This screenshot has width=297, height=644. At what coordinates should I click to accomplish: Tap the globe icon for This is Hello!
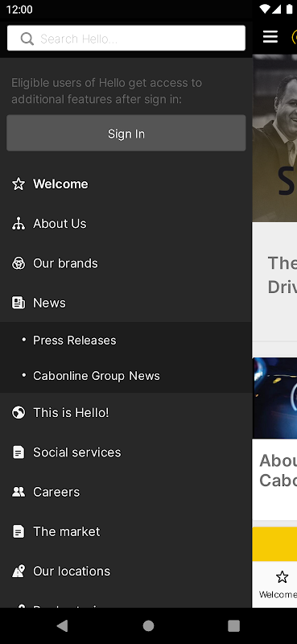19,413
